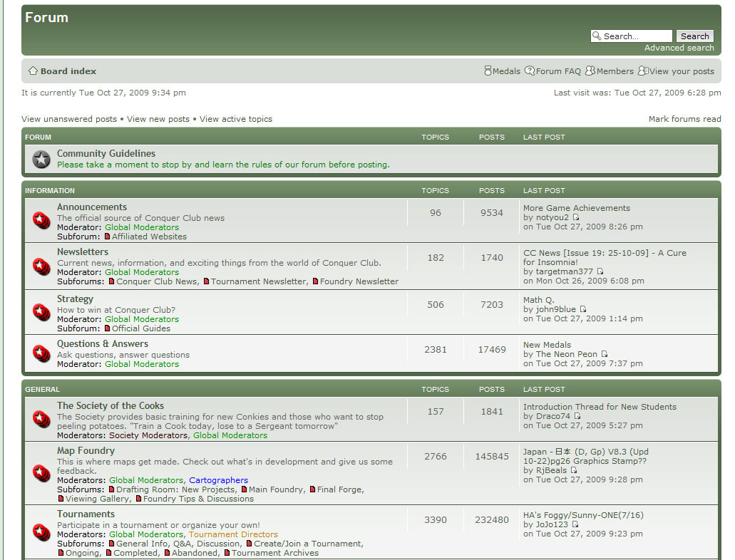View latest post icon beside notyou2
Image resolution: width=735 pixels, height=560 pixels.
(x=576, y=217)
